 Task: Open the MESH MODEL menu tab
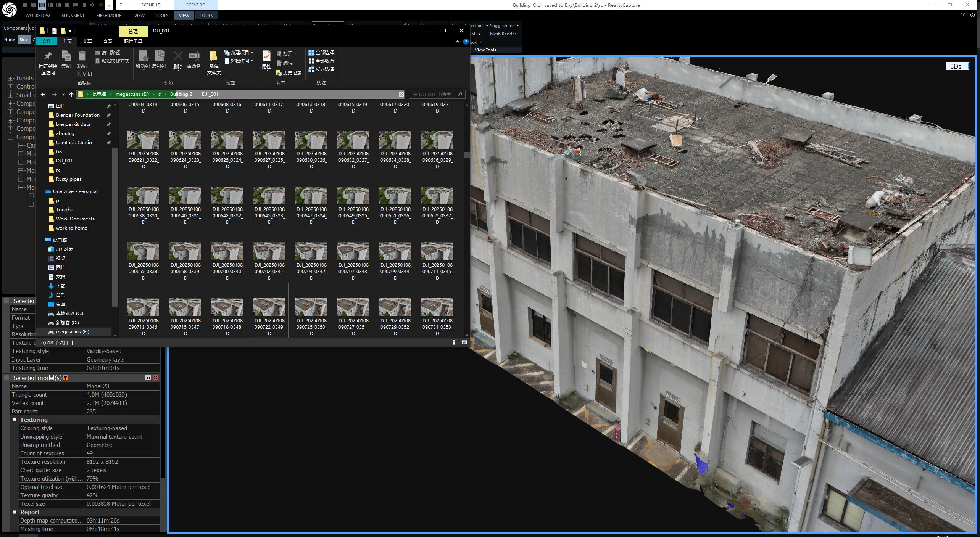point(110,16)
